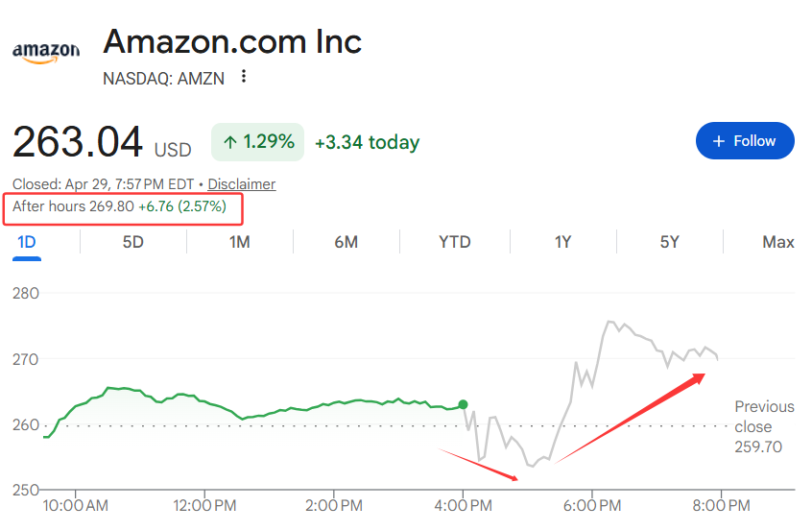Click the plus Follow button
The height and width of the screenshot is (531, 812).
click(745, 141)
